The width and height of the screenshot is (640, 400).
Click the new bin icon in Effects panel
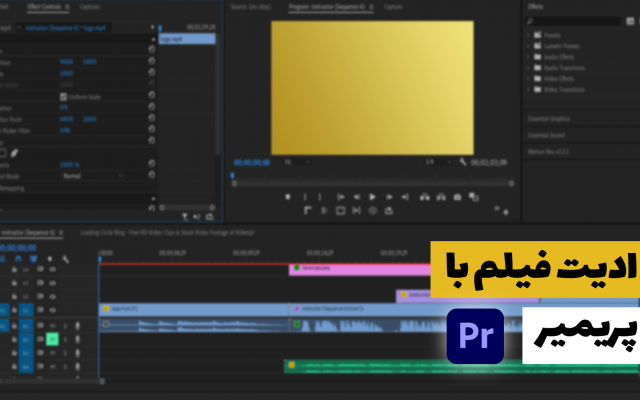(630, 21)
